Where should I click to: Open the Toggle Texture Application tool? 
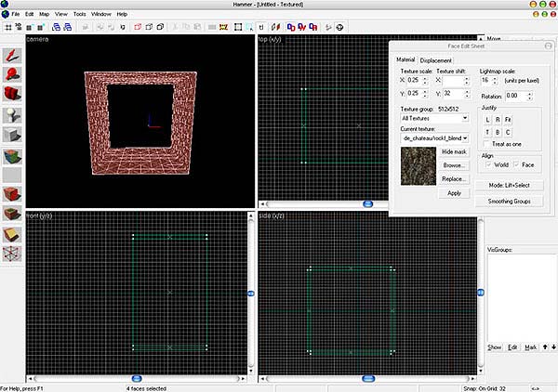[12, 156]
